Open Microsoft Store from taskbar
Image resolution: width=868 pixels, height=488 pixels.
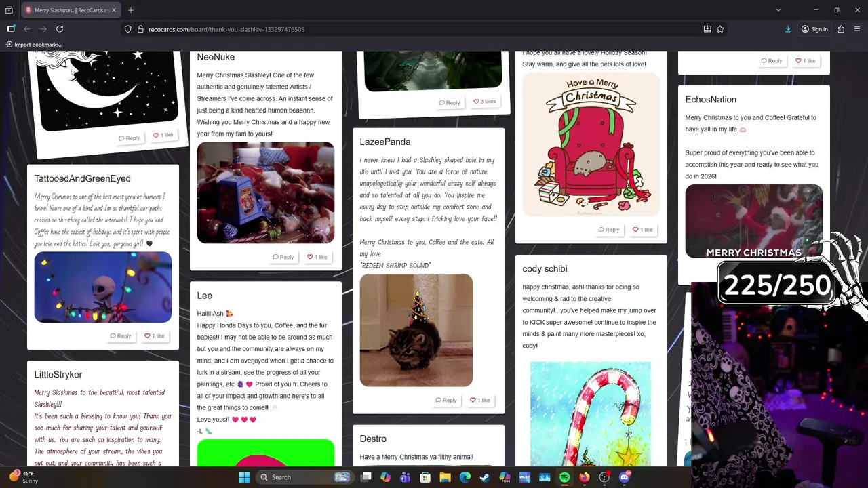click(425, 477)
